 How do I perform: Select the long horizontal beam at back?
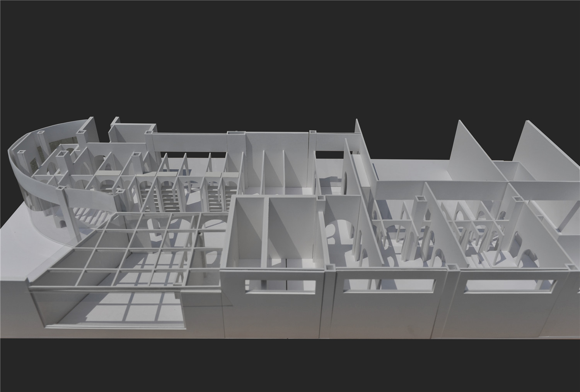189,142
